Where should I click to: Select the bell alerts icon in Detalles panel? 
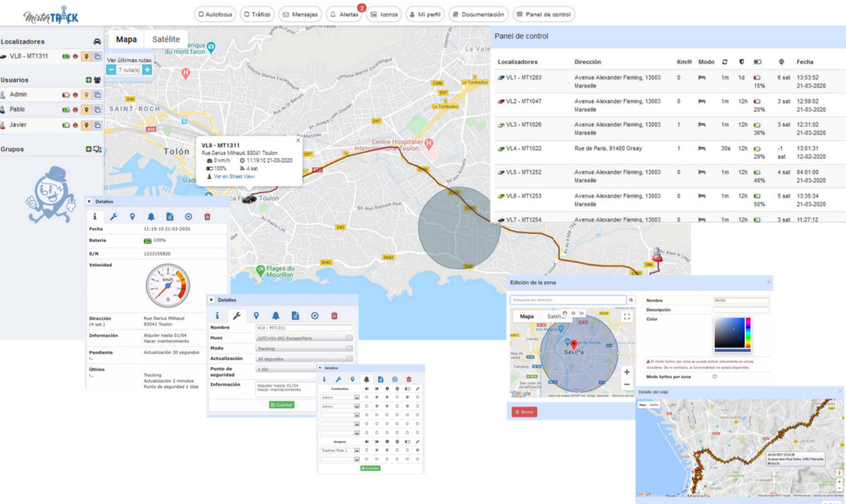point(151,217)
